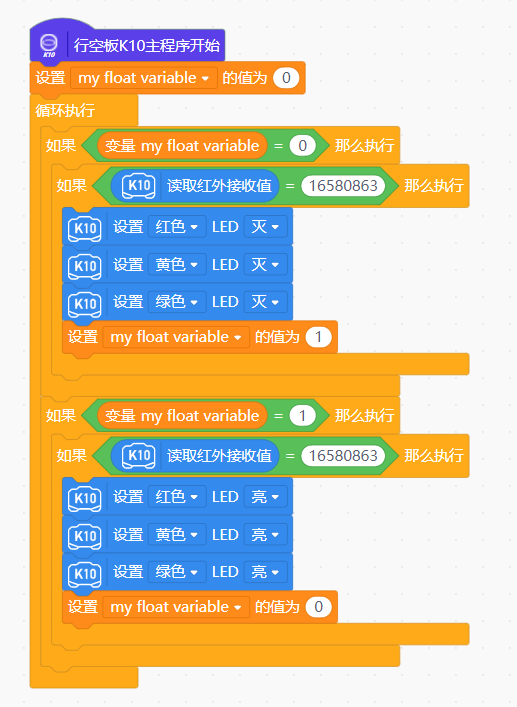This screenshot has width=517, height=707.
Task: Click the K10 main program start icon
Action: click(x=49, y=46)
